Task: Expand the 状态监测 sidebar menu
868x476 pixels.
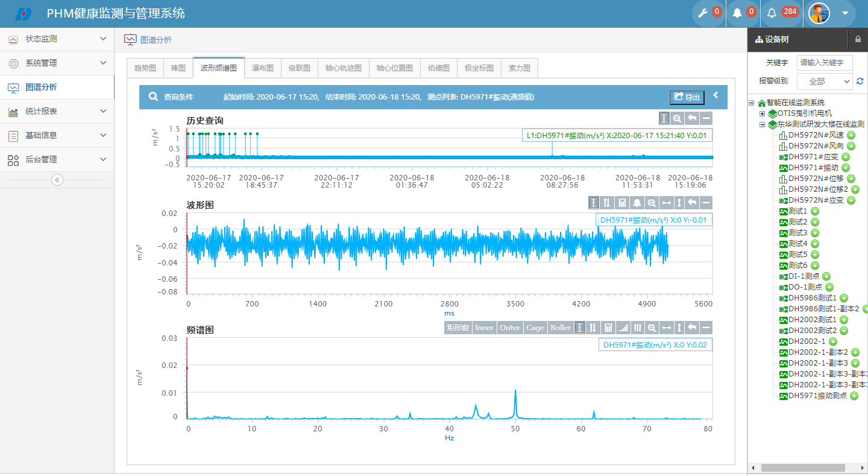Action: click(57, 39)
